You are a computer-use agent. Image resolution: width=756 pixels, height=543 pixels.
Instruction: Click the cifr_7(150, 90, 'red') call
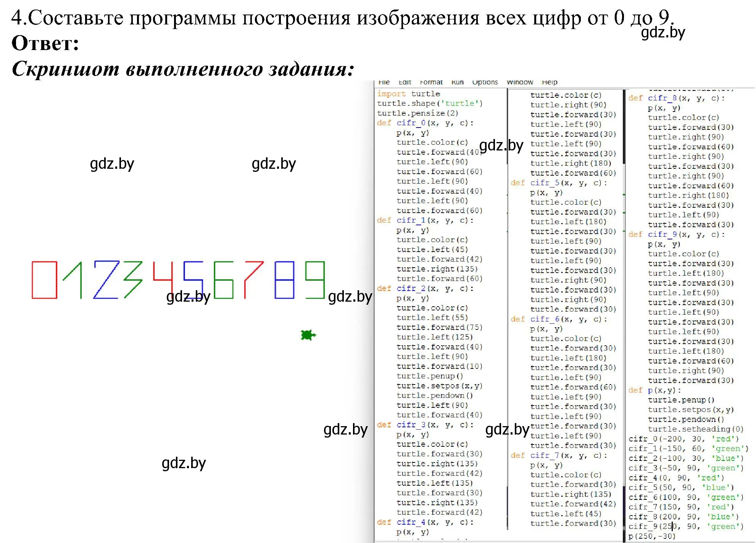[682, 507]
